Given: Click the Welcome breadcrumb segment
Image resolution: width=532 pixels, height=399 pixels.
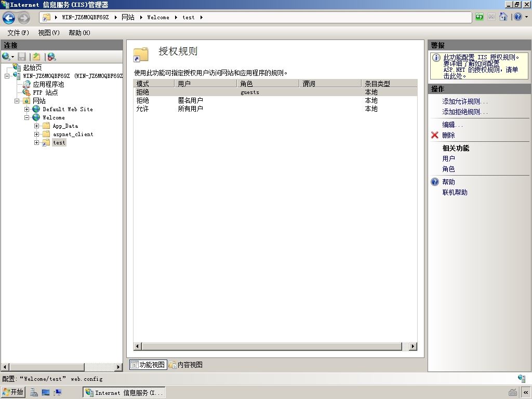Looking at the screenshot, I should click(x=158, y=17).
